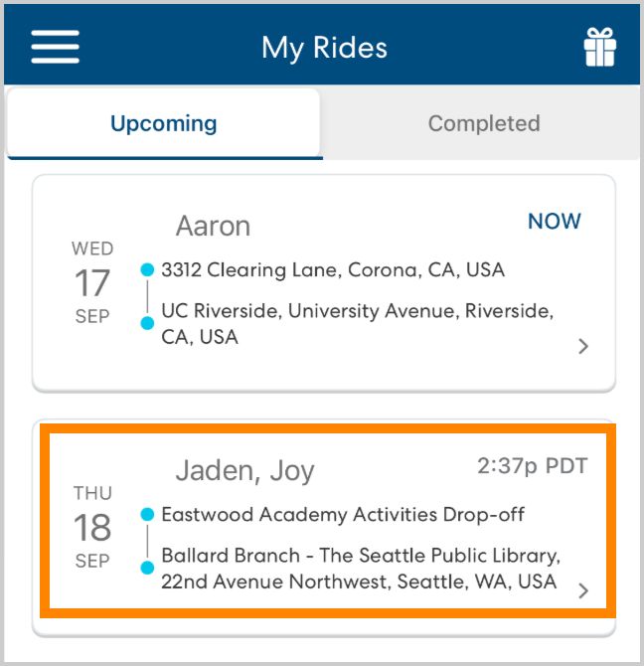644x666 pixels.
Task: Click Eastwood Academy Activities Drop-off location
Action: click(343, 514)
